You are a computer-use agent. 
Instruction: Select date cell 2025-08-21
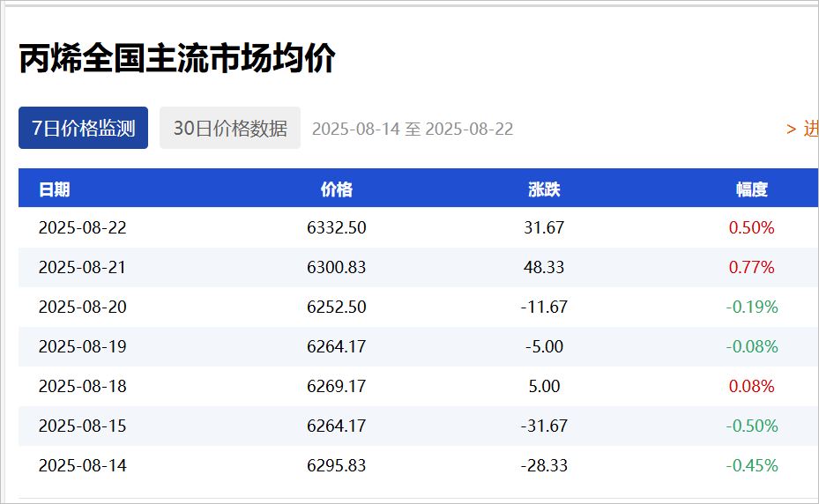click(x=83, y=267)
